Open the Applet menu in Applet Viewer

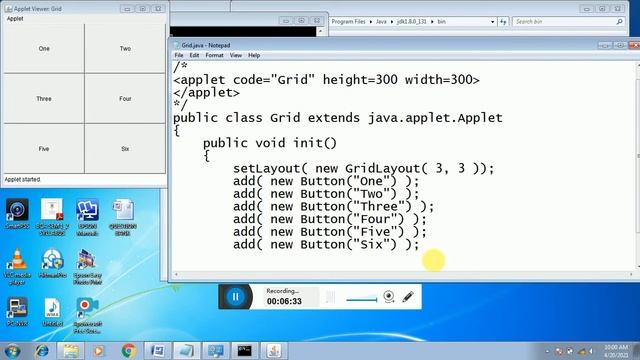(15, 19)
